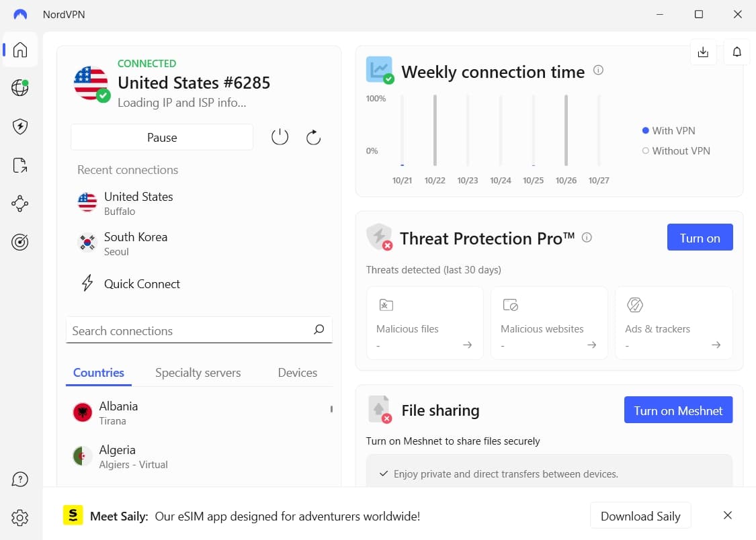Click the CONNECTED status text
This screenshot has height=540, width=756.
click(x=146, y=63)
